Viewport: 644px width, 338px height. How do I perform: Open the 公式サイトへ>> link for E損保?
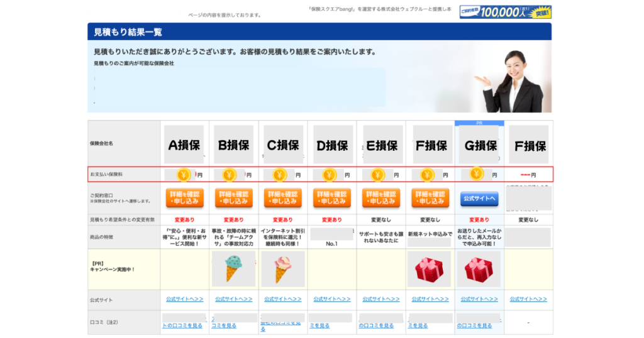[380, 300]
